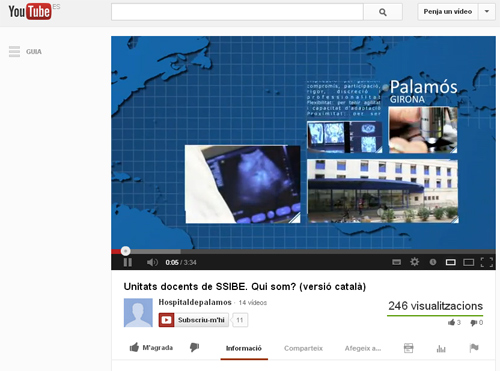Click the M'agrada thumbs up button
Screen dimensions: 500x371
click(x=151, y=348)
